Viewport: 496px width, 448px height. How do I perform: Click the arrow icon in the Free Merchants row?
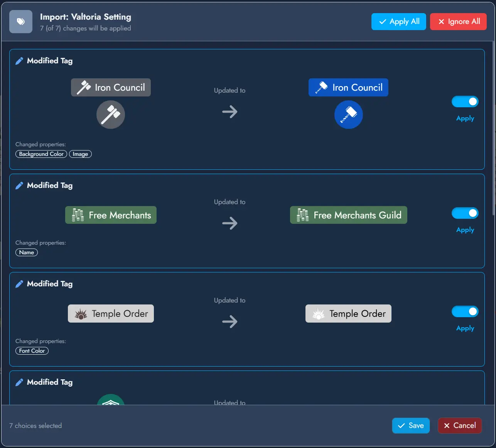(229, 223)
